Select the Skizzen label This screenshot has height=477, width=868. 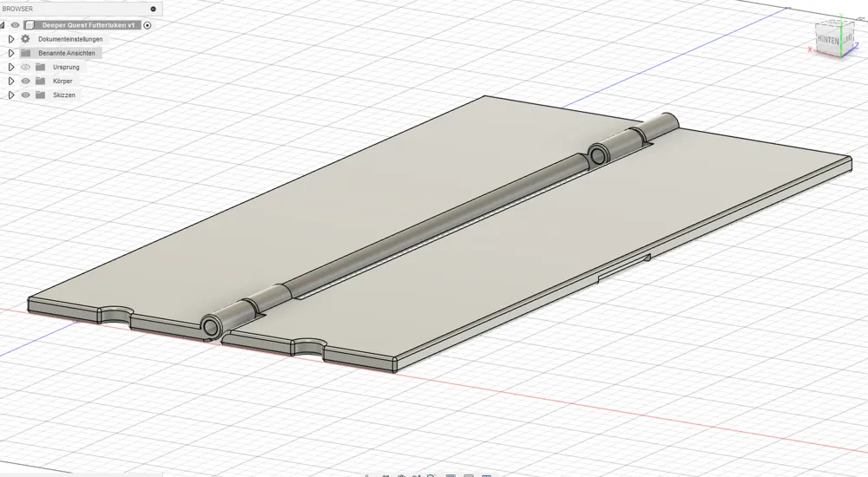click(63, 95)
